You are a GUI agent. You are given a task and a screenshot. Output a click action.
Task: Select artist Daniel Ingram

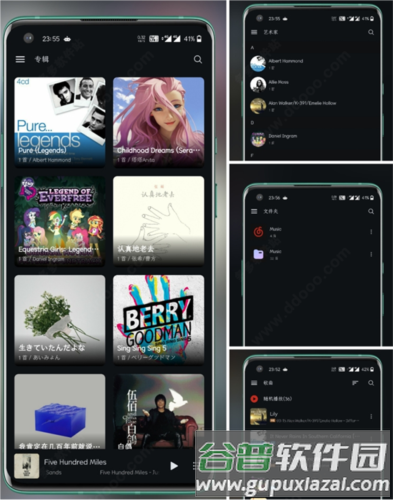pos(313,139)
